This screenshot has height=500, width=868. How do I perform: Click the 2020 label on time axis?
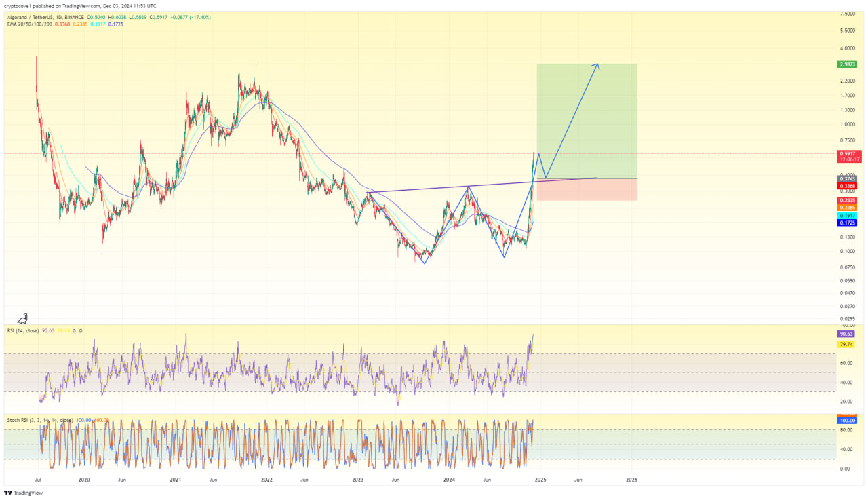[x=84, y=479]
